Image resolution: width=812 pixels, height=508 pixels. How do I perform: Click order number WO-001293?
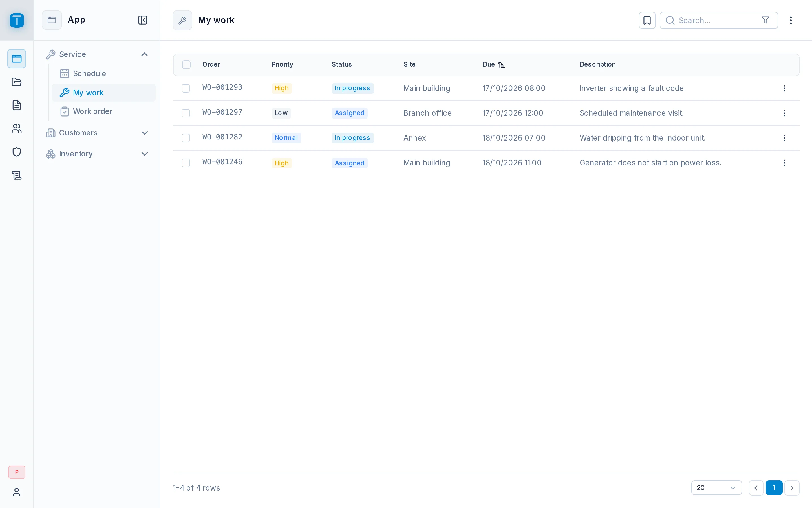pos(222,87)
